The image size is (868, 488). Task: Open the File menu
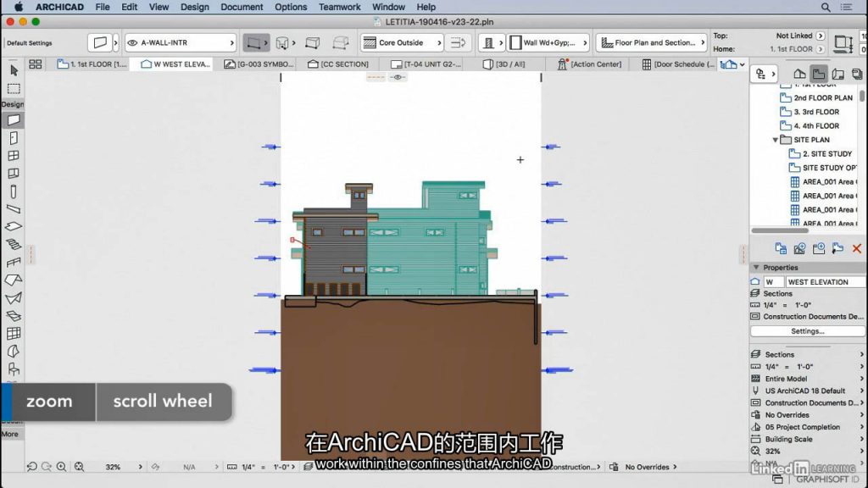(103, 7)
